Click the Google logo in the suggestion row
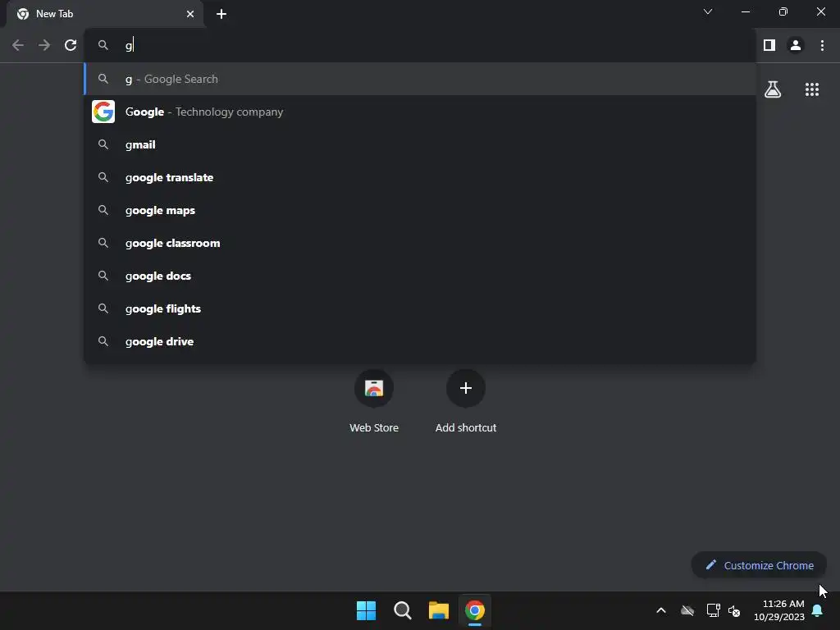The height and width of the screenshot is (630, 840). [103, 112]
